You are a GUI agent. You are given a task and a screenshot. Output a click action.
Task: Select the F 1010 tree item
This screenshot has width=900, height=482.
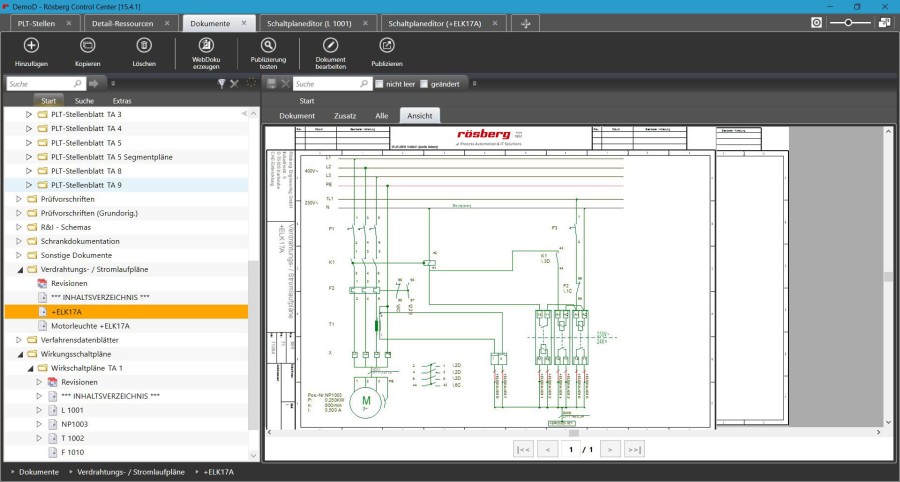pyautogui.click(x=73, y=452)
